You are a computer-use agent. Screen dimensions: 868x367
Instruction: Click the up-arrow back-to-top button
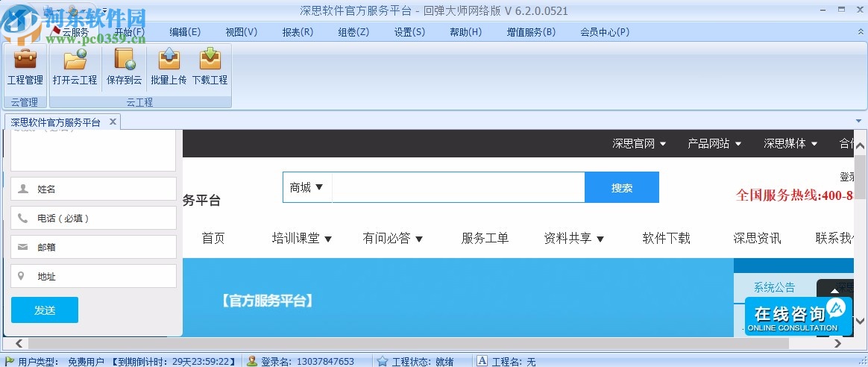[834, 291]
